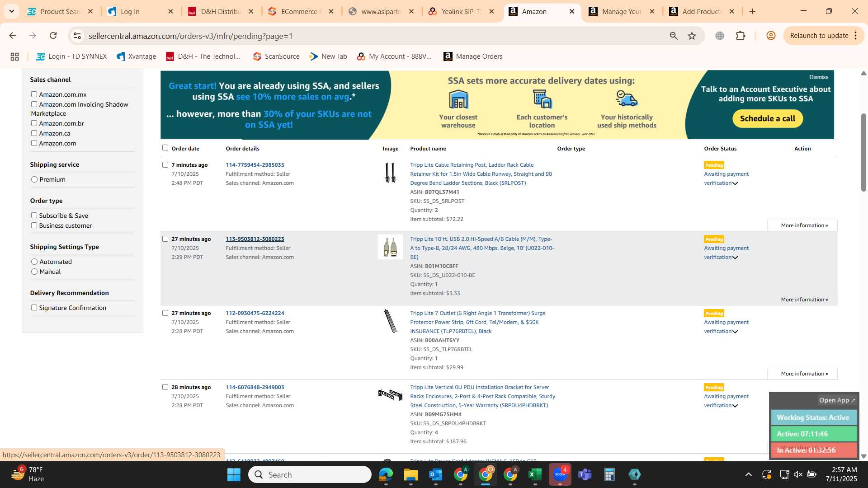Enable the Subscribe & Save filter
This screenshot has width=868, height=488.
click(x=34, y=215)
